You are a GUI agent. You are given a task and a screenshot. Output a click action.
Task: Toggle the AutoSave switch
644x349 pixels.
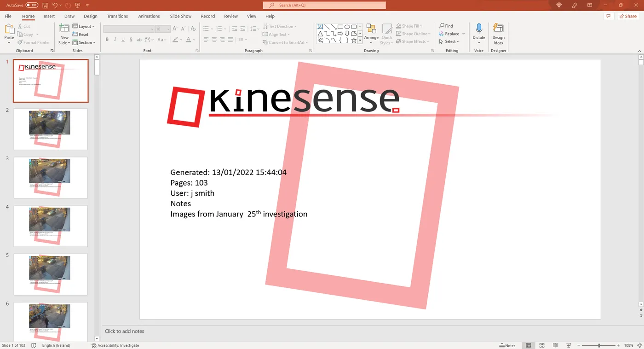coord(32,5)
